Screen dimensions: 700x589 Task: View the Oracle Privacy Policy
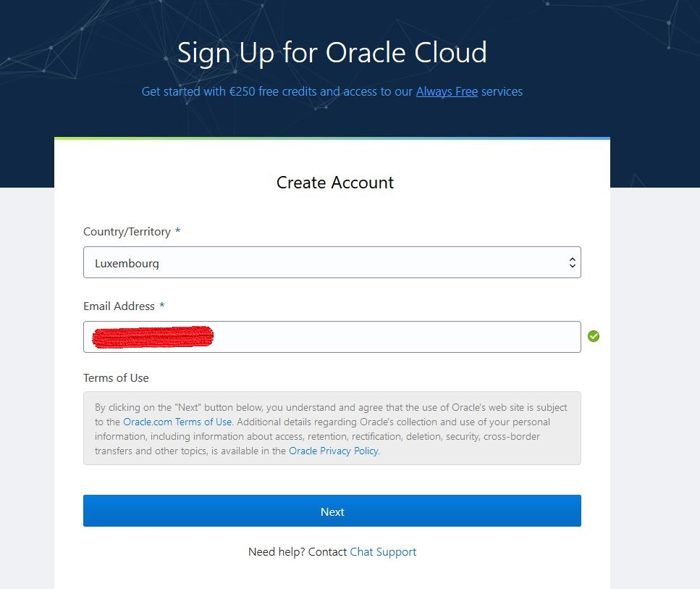pyautogui.click(x=333, y=451)
